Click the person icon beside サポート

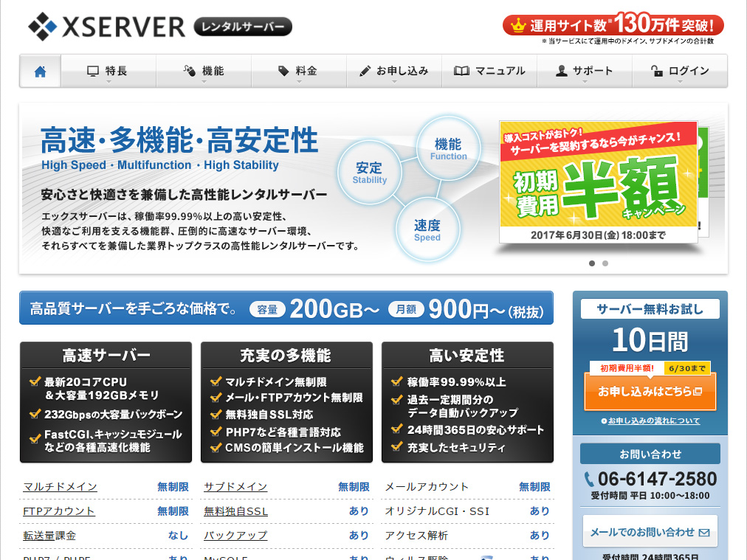(561, 72)
